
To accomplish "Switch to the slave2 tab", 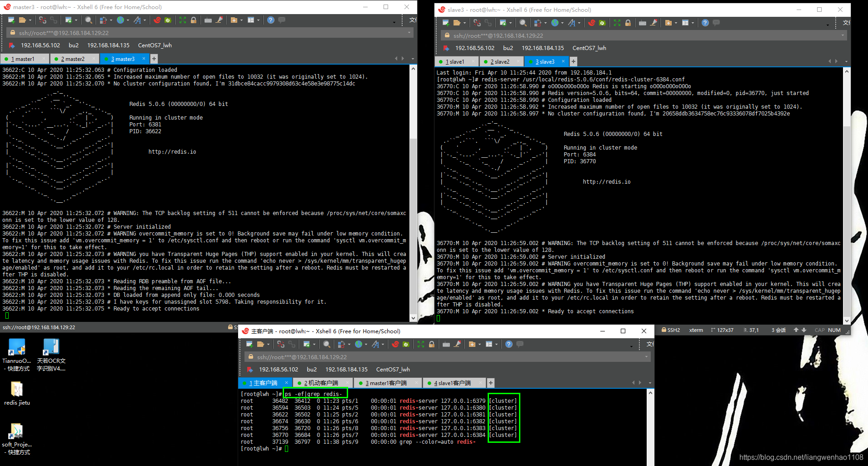I will pyautogui.click(x=501, y=61).
